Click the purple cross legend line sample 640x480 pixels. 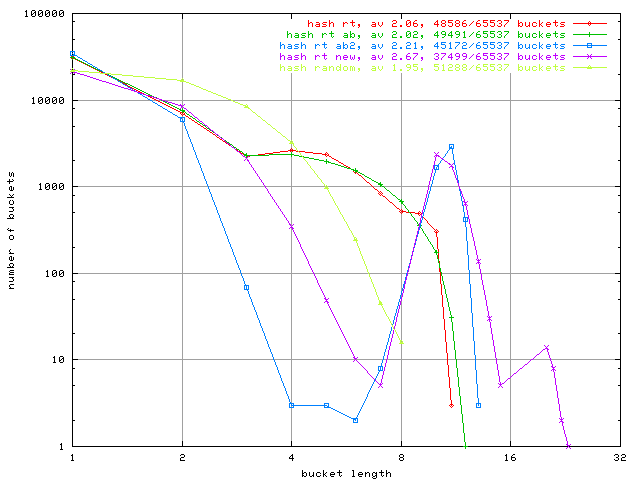(589, 57)
